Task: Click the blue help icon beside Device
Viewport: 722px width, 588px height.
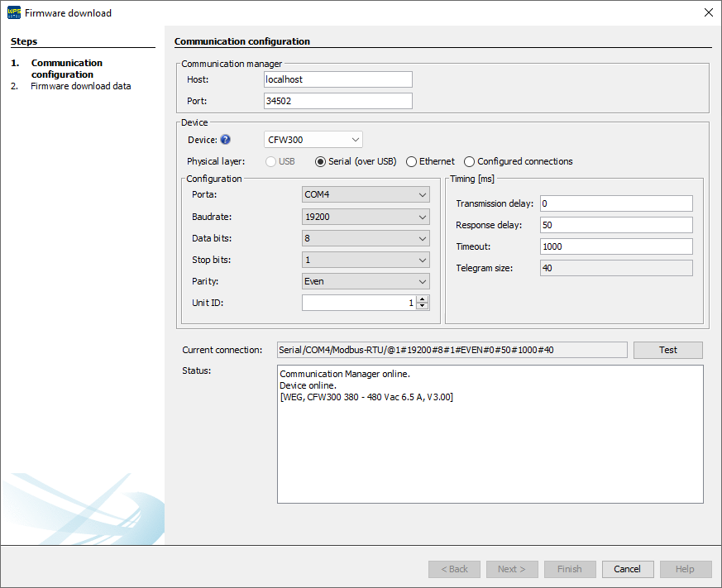Action: tap(224, 138)
